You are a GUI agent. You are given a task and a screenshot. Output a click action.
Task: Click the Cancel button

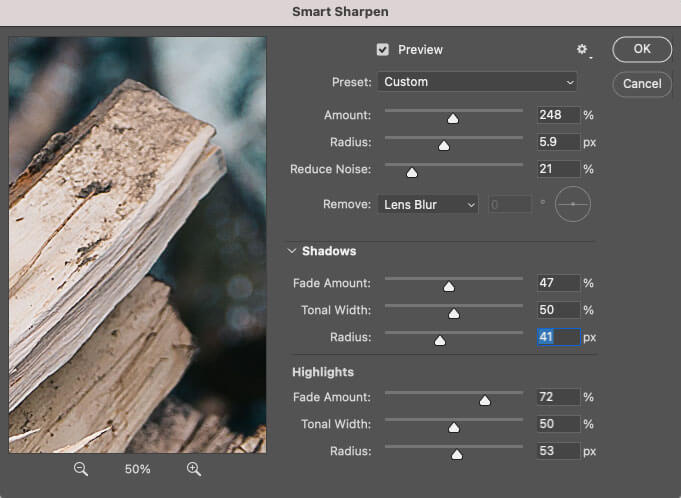coord(641,84)
